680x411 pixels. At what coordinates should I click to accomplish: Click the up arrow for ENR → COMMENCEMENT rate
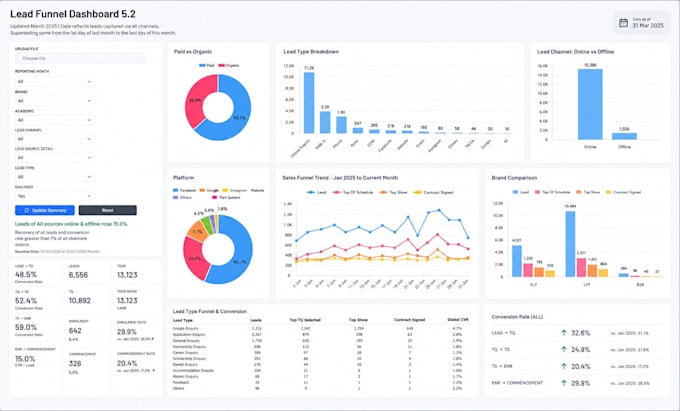[564, 383]
